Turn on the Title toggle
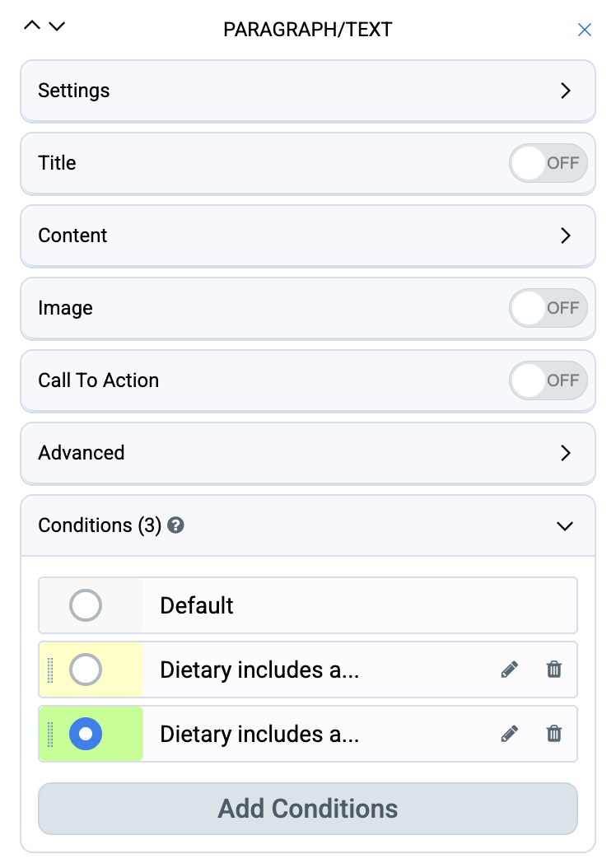Image resolution: width=616 pixels, height=868 pixels. coord(548,163)
